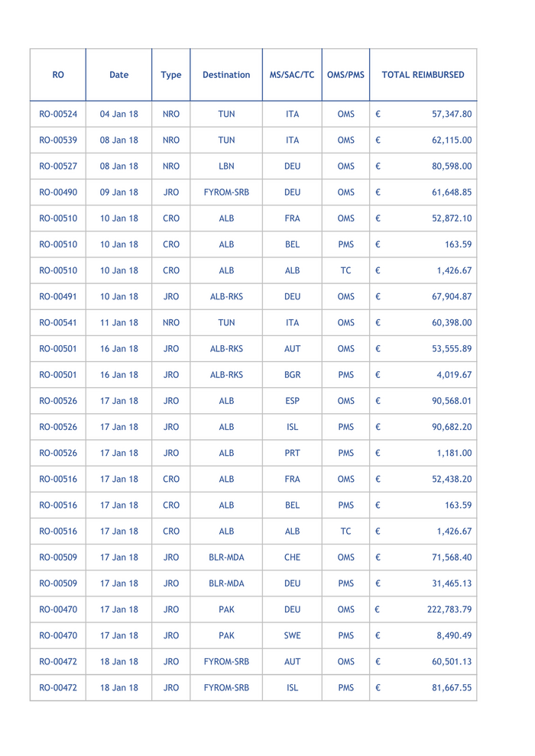Click the RO-00539 entry
This screenshot has width=535, height=756.
tap(58, 141)
